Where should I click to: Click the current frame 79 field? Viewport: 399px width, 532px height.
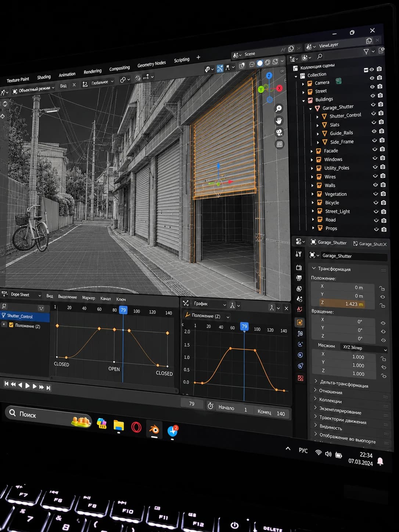(x=192, y=403)
